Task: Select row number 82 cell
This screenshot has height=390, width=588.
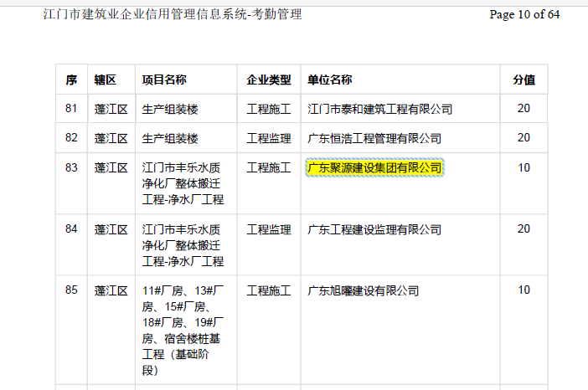Action: [x=71, y=137]
